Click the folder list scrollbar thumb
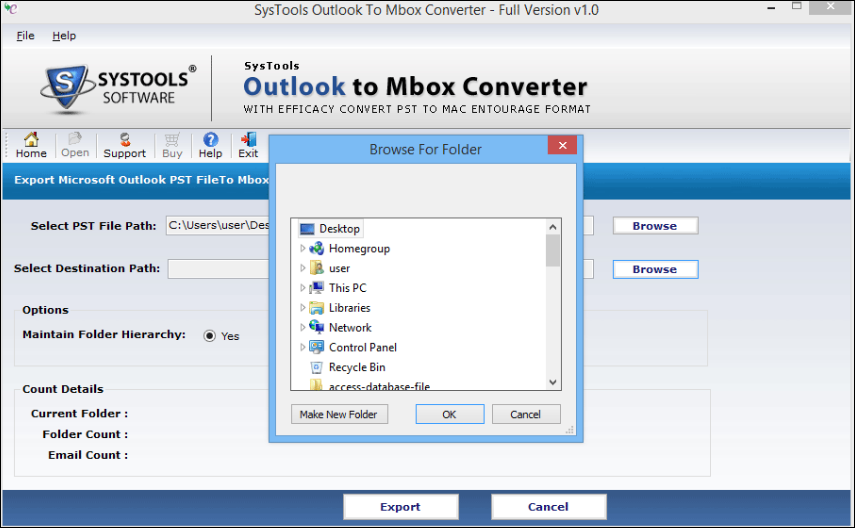Viewport: 855px width, 528px height. (x=553, y=251)
